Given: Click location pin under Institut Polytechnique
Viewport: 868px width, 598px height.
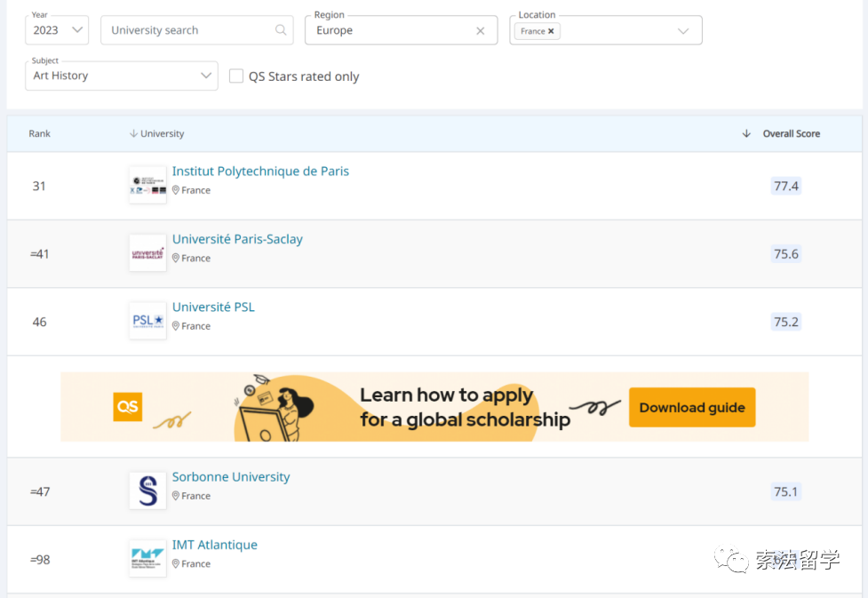Looking at the screenshot, I should tap(176, 190).
